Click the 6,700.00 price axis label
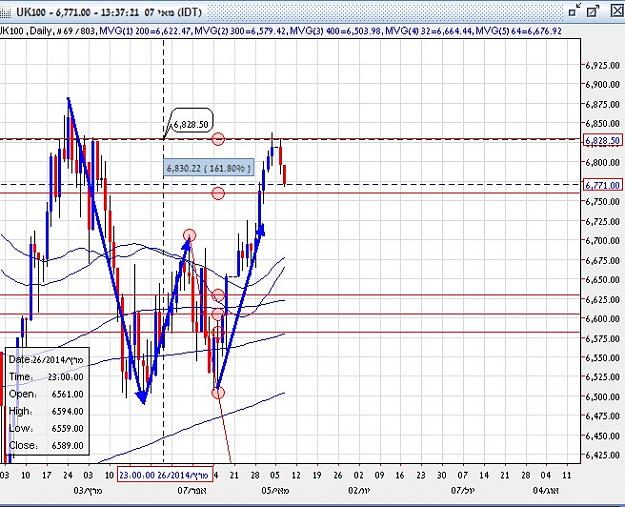Viewport: 625px width, 507px height. click(603, 241)
